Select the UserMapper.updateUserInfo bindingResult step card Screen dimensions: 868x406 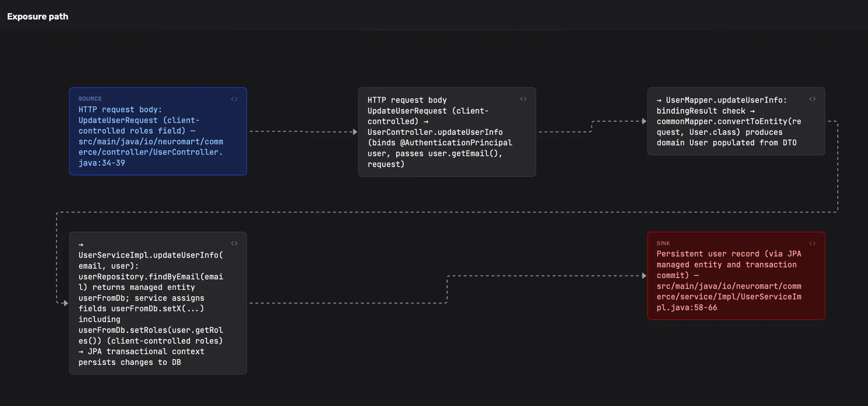pyautogui.click(x=736, y=121)
